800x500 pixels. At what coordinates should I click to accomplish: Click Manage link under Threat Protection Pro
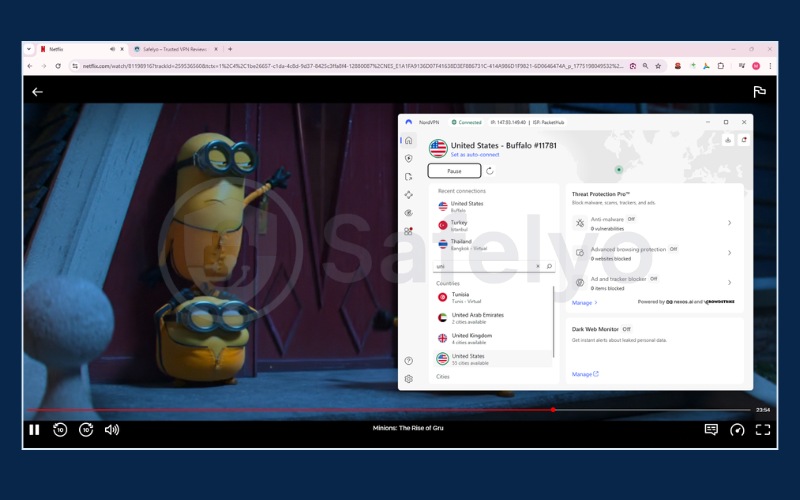point(584,303)
